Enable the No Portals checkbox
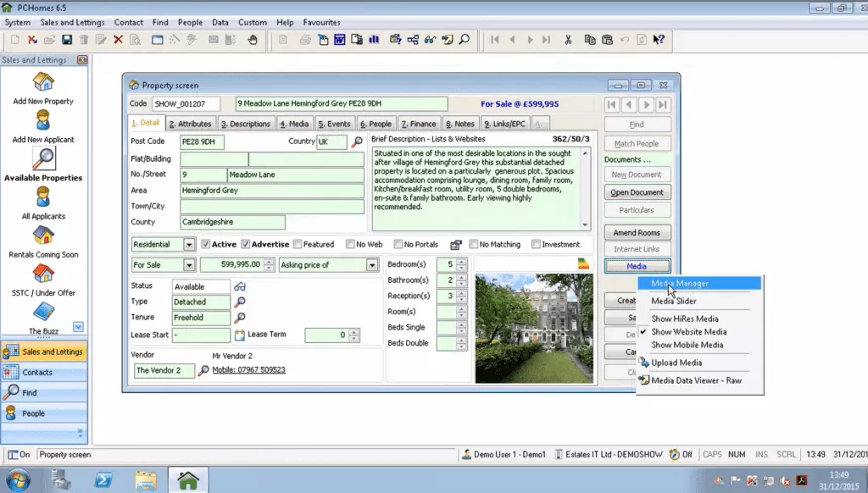The width and height of the screenshot is (868, 493). click(398, 244)
